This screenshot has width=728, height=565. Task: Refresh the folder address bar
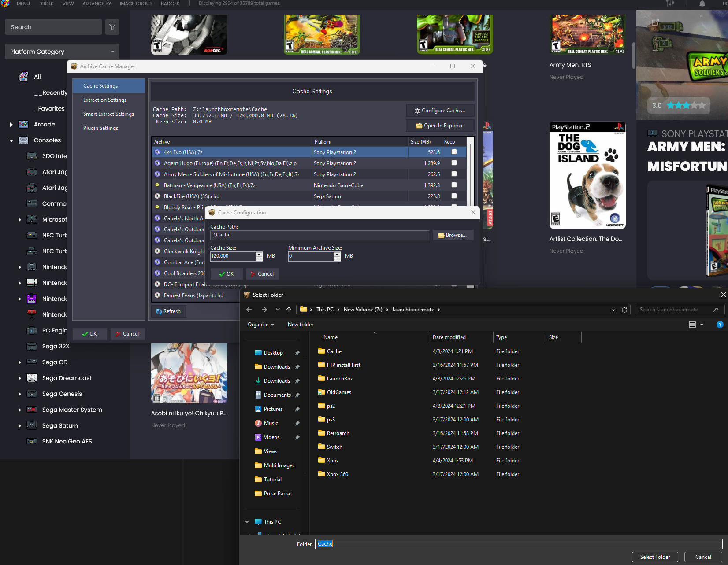624,310
